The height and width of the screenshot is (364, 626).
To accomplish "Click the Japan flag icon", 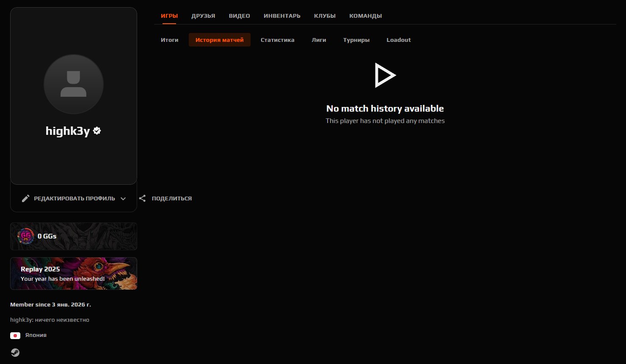I will pos(15,335).
